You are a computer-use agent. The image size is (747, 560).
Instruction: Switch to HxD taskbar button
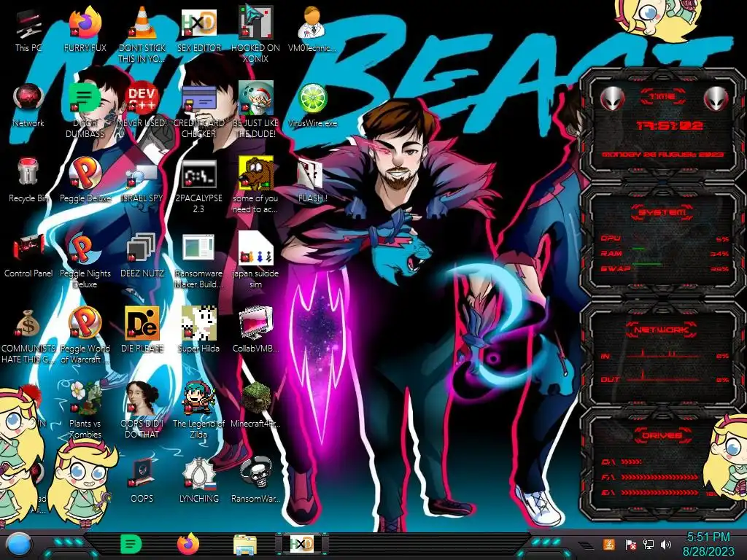pyautogui.click(x=302, y=544)
